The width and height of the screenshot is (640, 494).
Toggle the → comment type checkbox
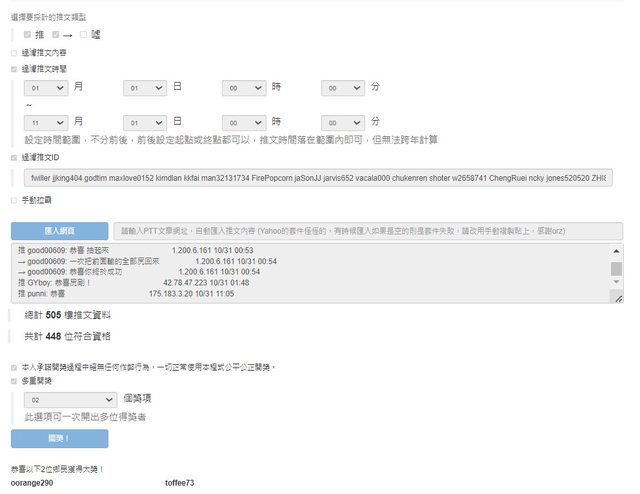click(57, 35)
